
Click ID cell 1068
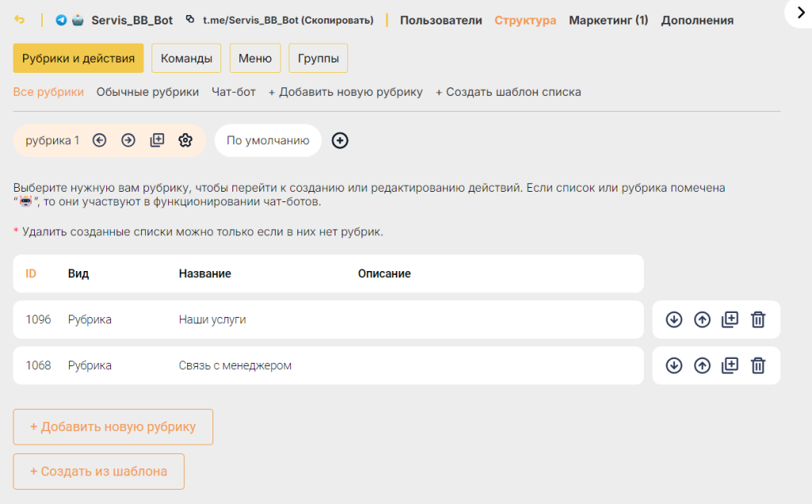pos(38,365)
